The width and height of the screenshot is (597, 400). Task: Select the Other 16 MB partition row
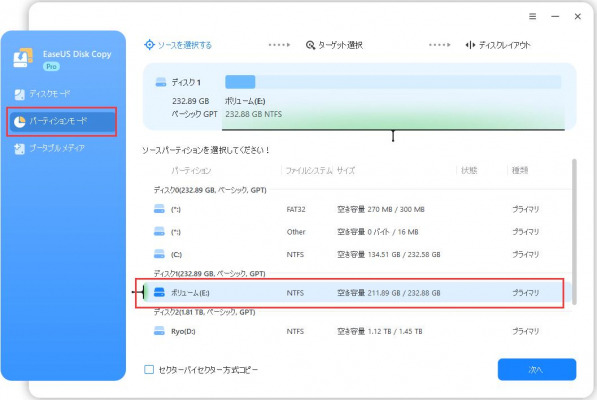pos(358,232)
